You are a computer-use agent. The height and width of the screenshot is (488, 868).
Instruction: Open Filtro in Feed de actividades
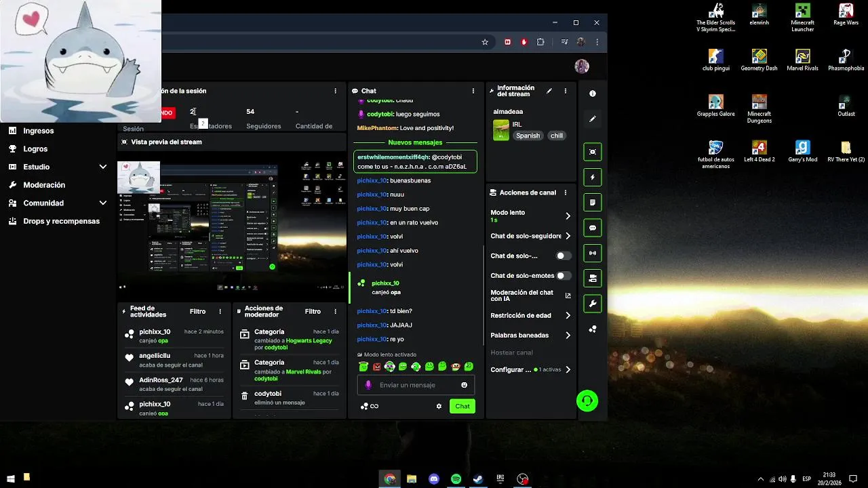(197, 312)
